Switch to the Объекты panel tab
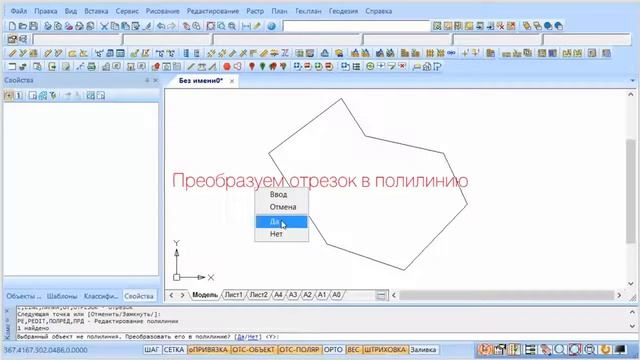Viewport: 640px width, 360px height. [x=24, y=296]
